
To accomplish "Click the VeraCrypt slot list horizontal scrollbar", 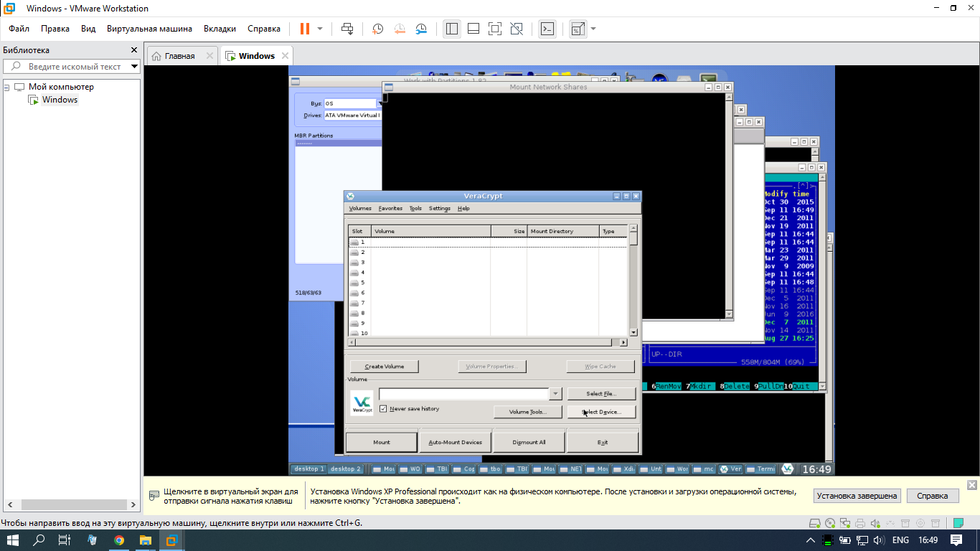I will click(488, 342).
